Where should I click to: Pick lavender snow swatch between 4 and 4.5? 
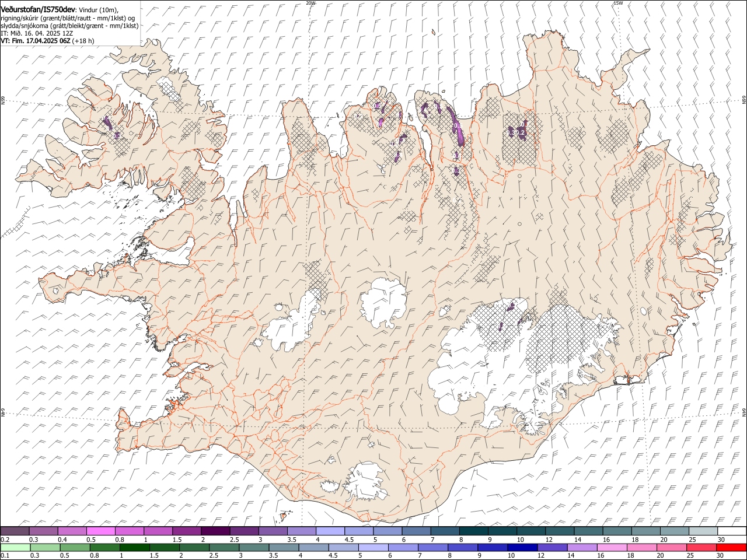330,531
